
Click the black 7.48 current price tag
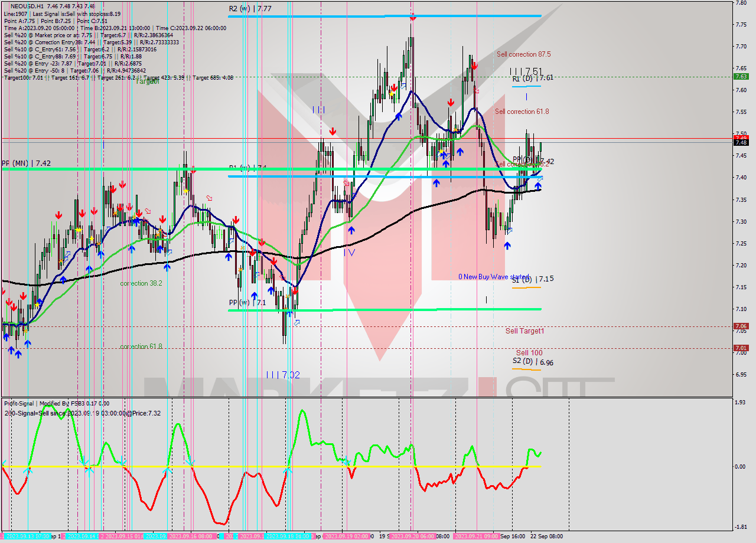741,142
